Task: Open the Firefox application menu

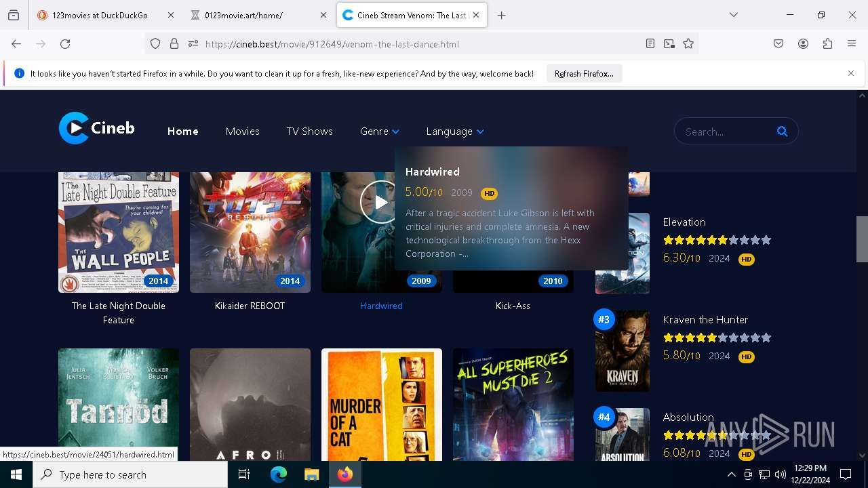Action: 852,43
